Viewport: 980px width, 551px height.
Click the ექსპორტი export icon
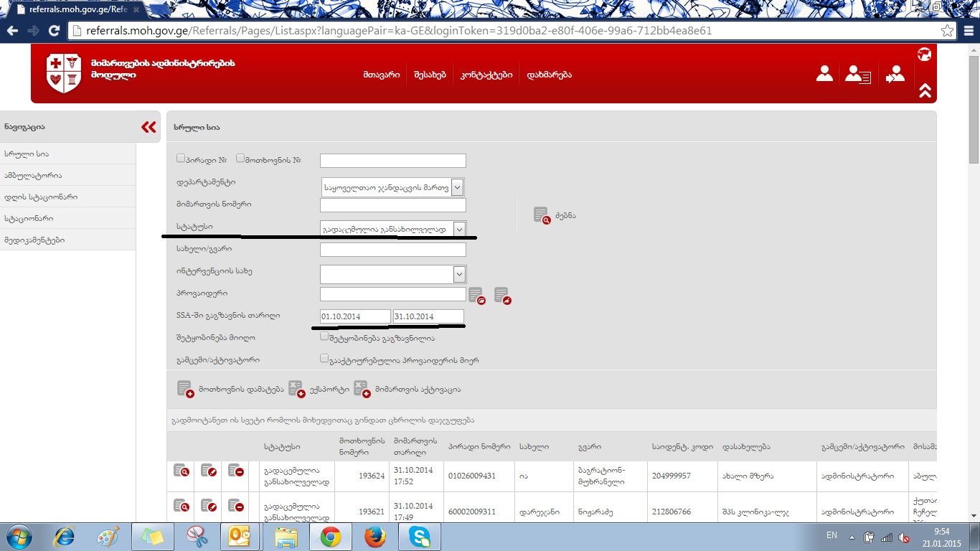click(x=296, y=389)
